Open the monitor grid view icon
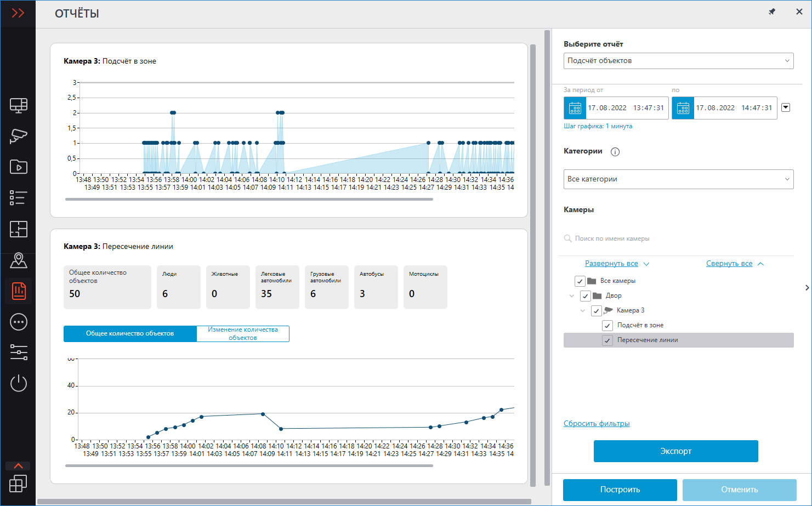Image resolution: width=812 pixels, height=506 pixels. tap(19, 105)
